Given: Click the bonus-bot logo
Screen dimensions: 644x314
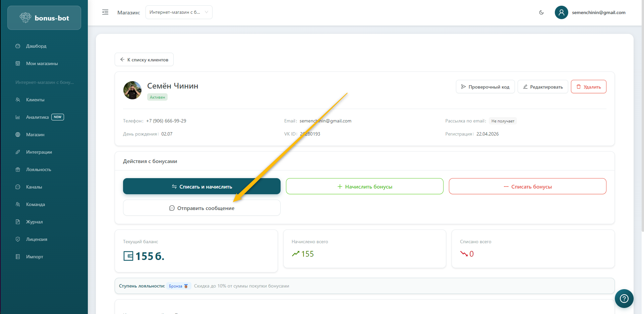Looking at the screenshot, I should pyautogui.click(x=44, y=18).
